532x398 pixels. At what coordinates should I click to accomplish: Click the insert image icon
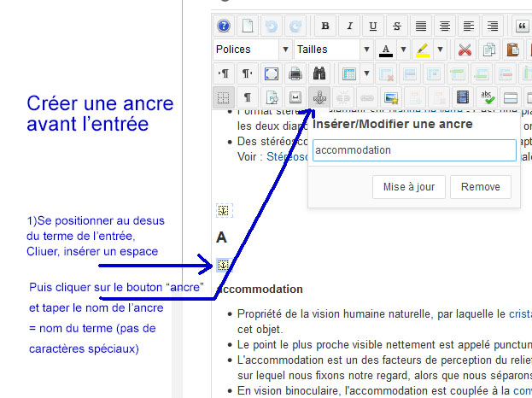point(391,97)
